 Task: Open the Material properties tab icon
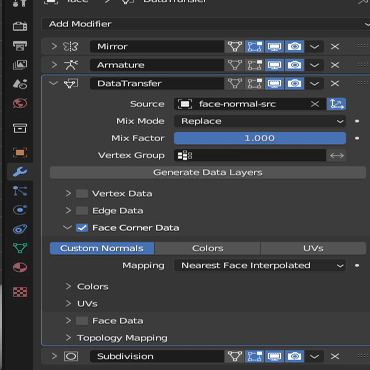20,267
